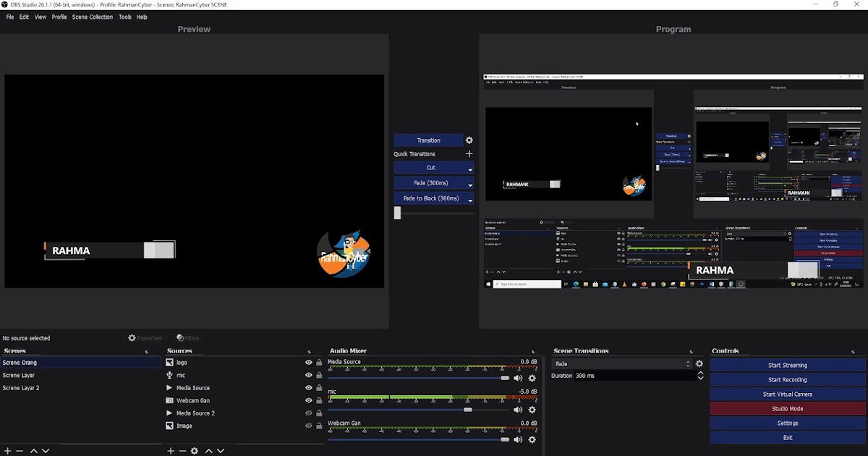Show the Media Source 2 source
This screenshot has width=868, height=456.
point(309,413)
